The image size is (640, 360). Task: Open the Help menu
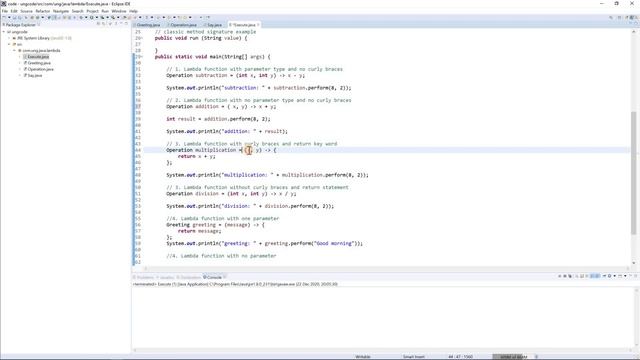click(133, 11)
